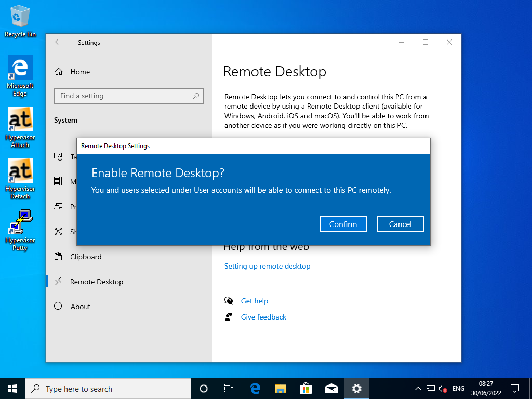Expand hidden icons in the system tray
The image size is (532, 399).
click(x=418, y=388)
